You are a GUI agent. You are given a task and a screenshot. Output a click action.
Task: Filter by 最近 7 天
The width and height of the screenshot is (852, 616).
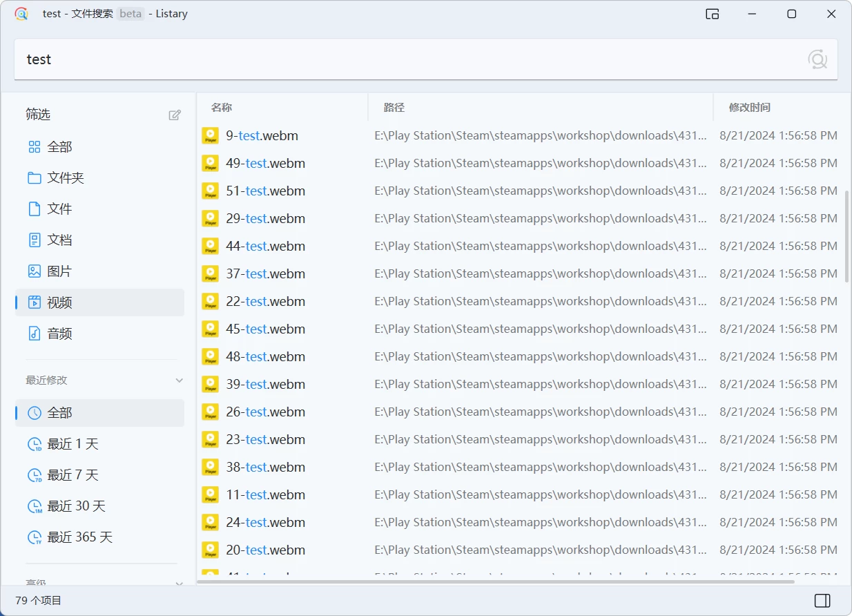(x=99, y=475)
